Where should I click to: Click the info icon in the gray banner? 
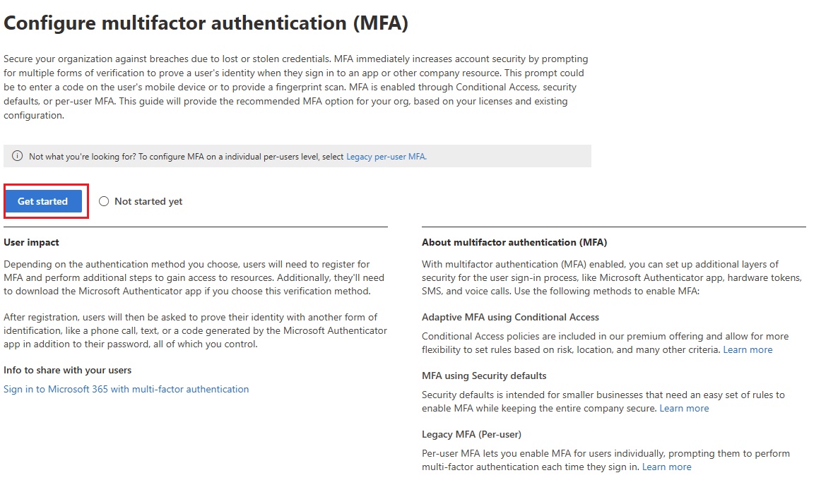18,156
